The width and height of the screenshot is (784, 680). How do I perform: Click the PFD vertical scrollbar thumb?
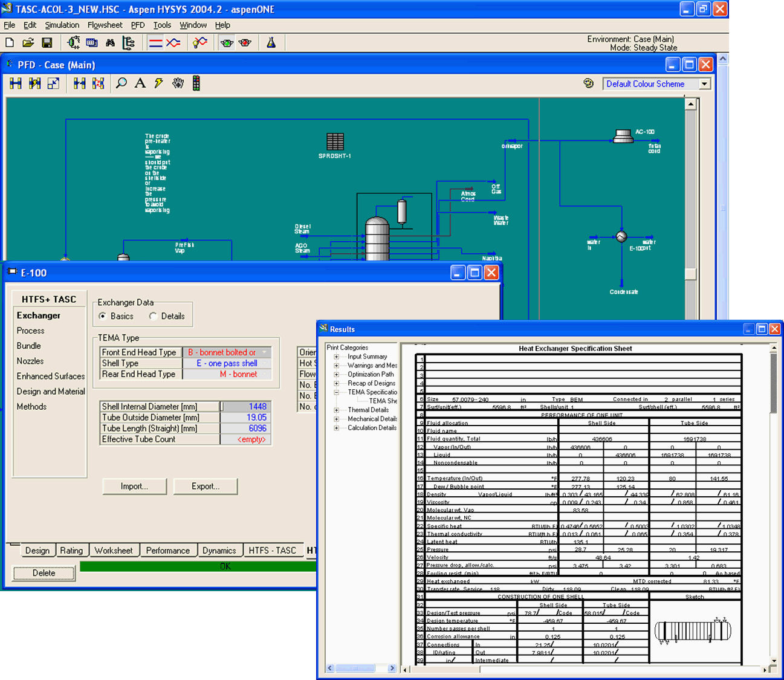[x=690, y=273]
